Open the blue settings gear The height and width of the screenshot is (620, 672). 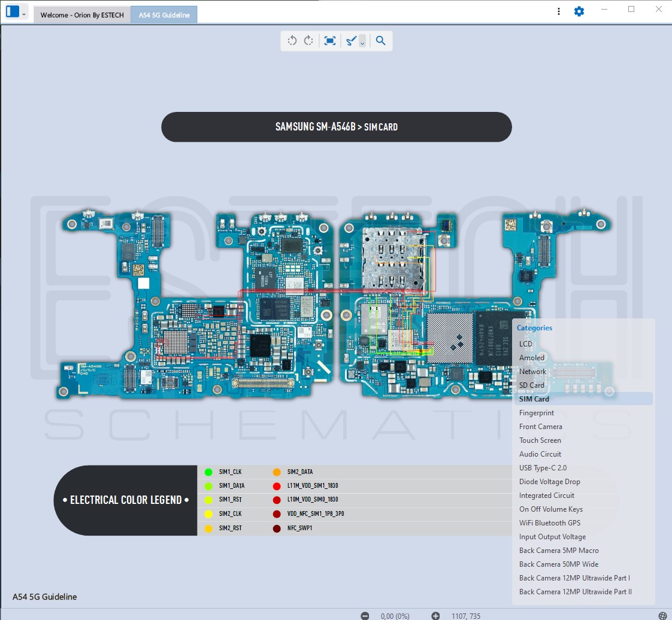[x=579, y=11]
